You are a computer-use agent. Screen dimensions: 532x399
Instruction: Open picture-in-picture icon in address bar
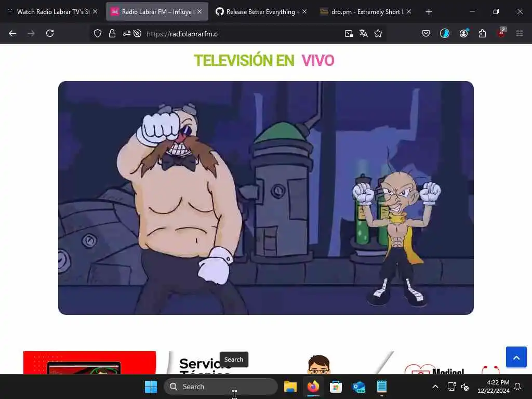pyautogui.click(x=349, y=34)
